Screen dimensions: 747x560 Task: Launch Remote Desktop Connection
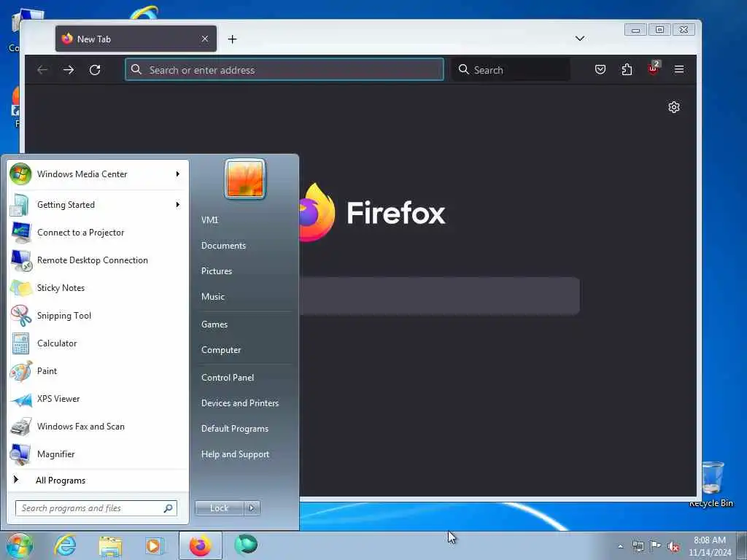tap(98, 260)
